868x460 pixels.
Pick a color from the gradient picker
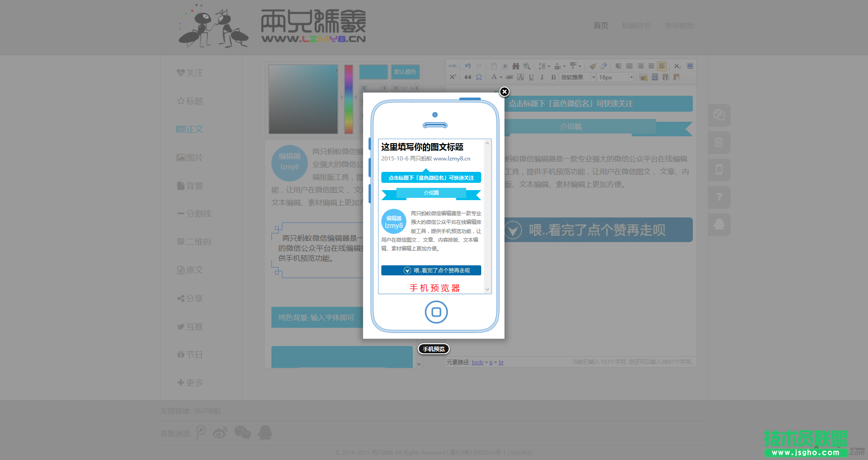click(302, 99)
